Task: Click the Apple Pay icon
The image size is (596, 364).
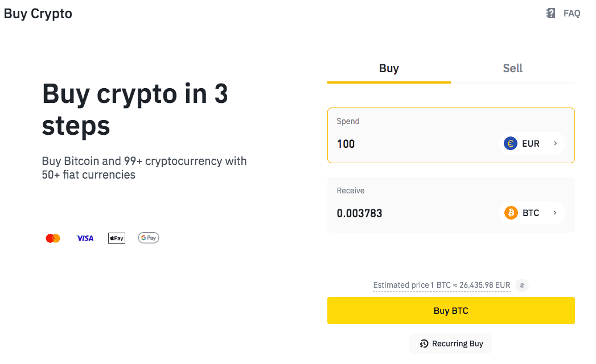Action: point(116,238)
